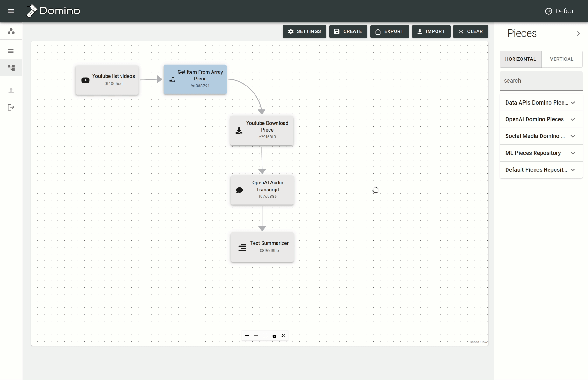This screenshot has height=380, width=588.
Task: Click the Text Summarizer lines icon
Action: (242, 247)
